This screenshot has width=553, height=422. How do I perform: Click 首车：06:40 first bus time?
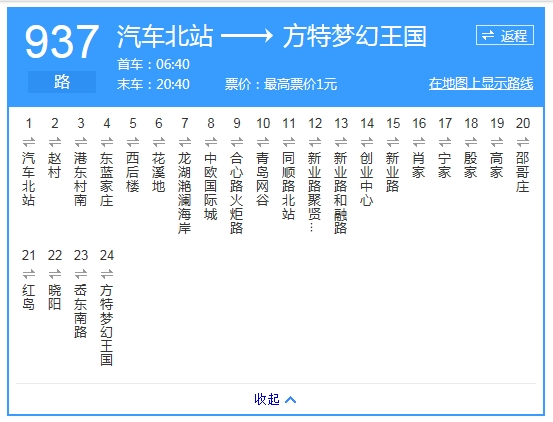pyautogui.click(x=153, y=64)
